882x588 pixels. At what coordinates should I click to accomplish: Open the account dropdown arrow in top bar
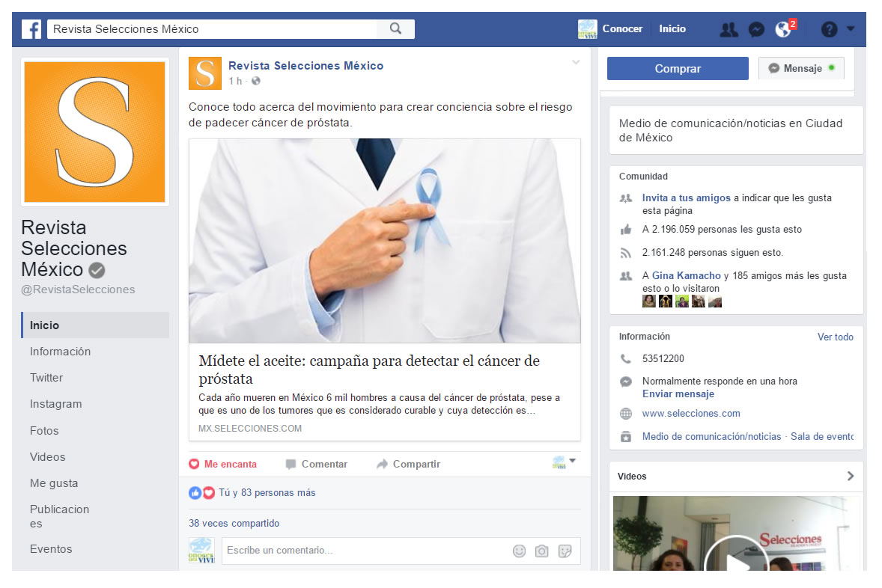[x=851, y=28]
